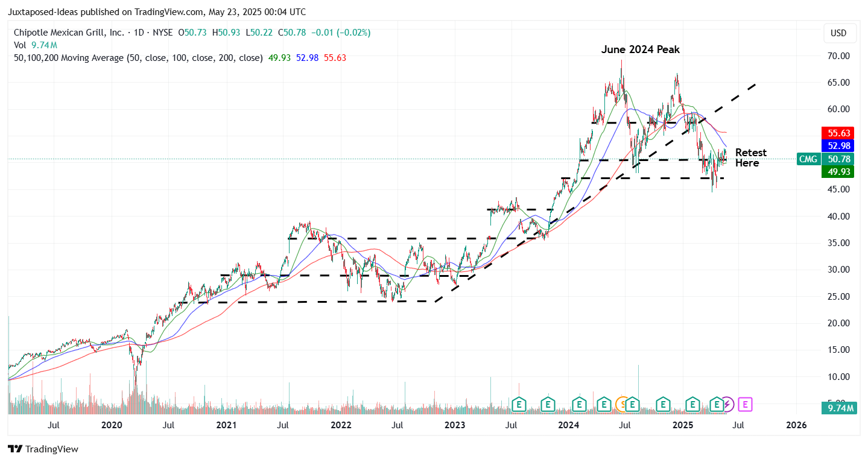The image size is (868, 462).
Task: Select the earnings E icon before the split marker
Action: pyautogui.click(x=604, y=405)
